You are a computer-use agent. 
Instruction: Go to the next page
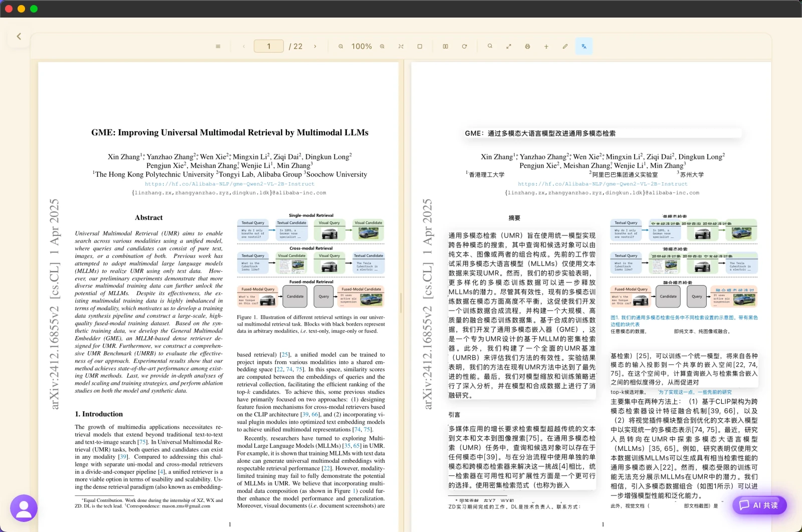pos(315,47)
